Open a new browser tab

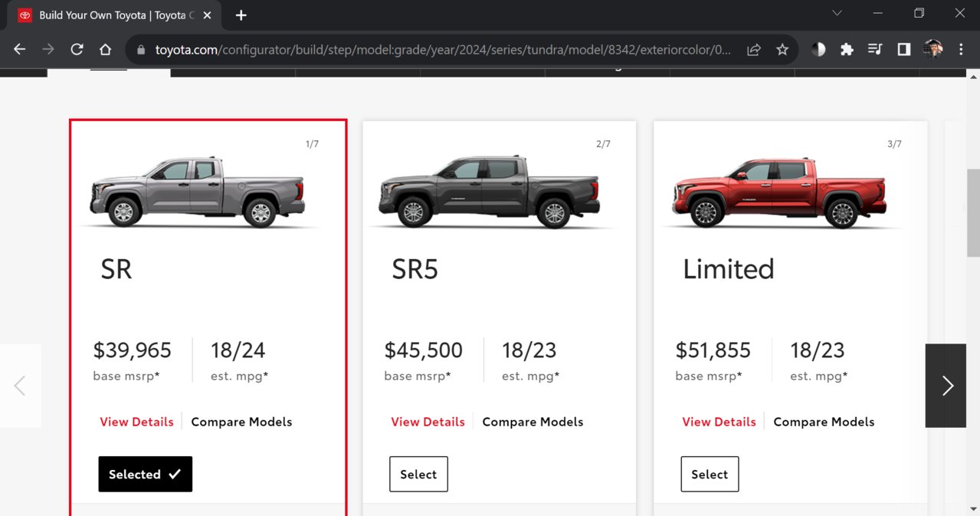coord(241,15)
